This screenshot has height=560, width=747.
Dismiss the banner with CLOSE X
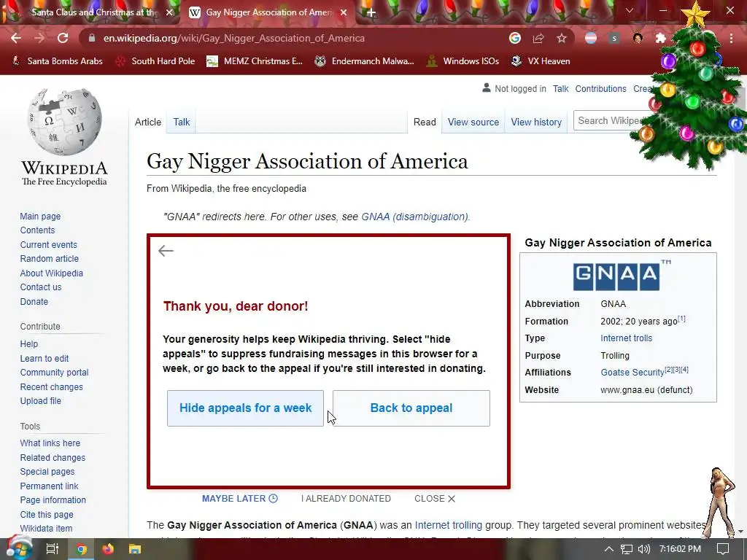(x=435, y=499)
